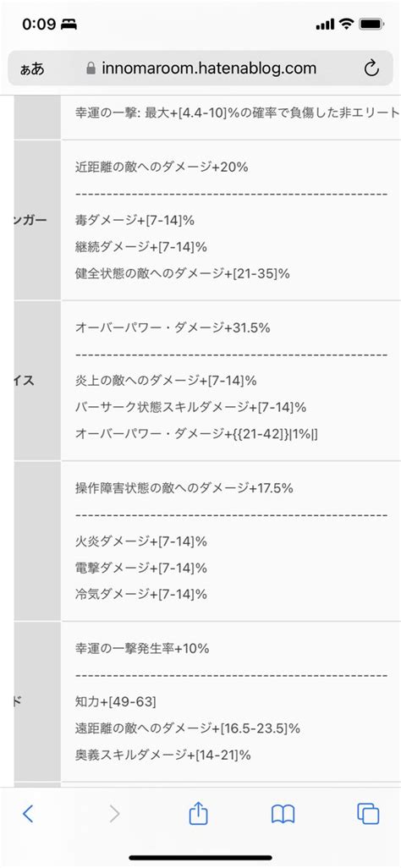Tap the 0:09 clock in status bar
The height and width of the screenshot is (868, 401).
[x=39, y=25]
